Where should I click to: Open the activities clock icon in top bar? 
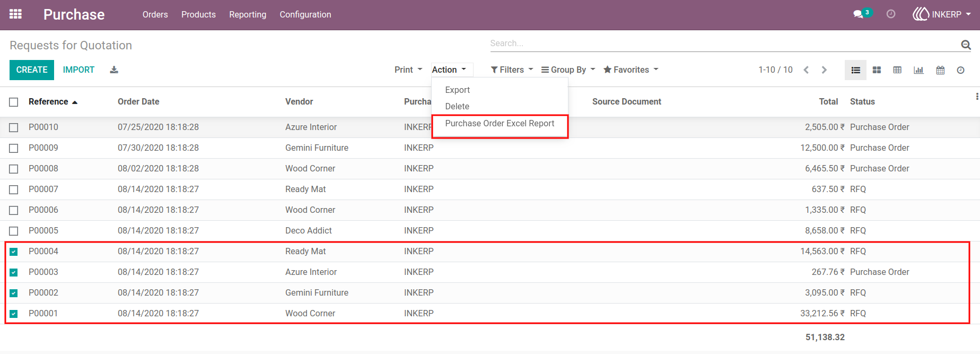tap(891, 14)
